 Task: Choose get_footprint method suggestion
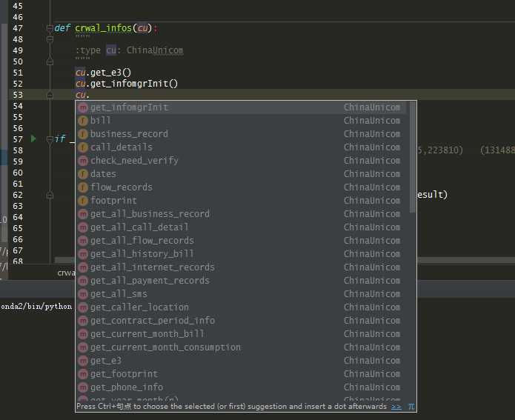[241, 373]
